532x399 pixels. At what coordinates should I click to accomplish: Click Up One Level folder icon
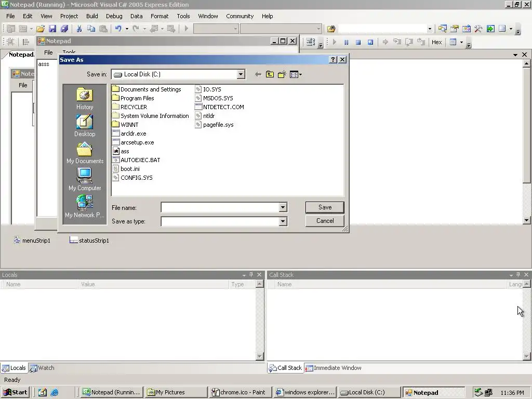coord(270,74)
